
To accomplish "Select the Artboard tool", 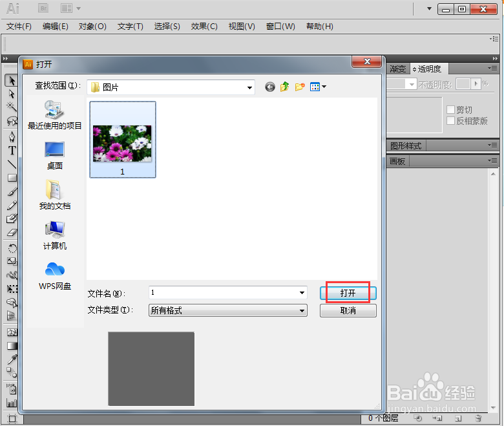I will point(12,418).
